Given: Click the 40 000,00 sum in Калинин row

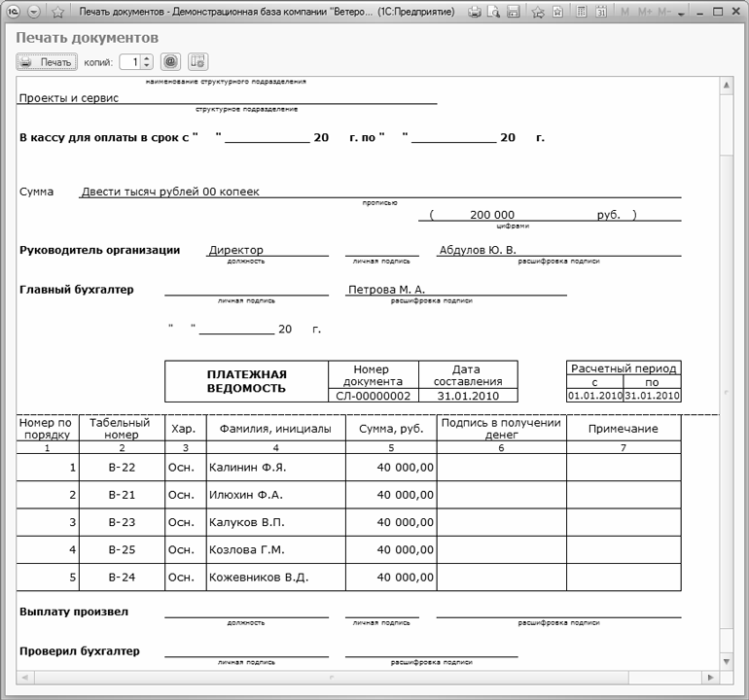Looking at the screenshot, I should 391,468.
